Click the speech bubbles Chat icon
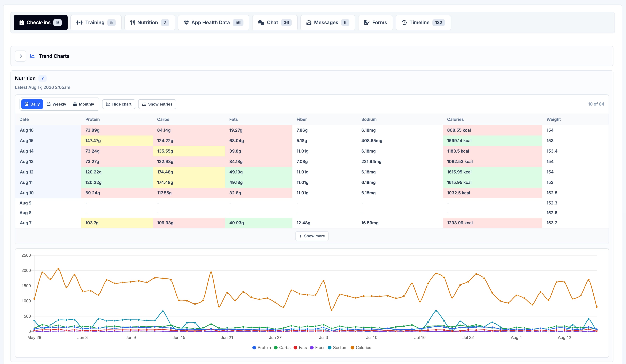This screenshot has width=626, height=364. coord(261,23)
